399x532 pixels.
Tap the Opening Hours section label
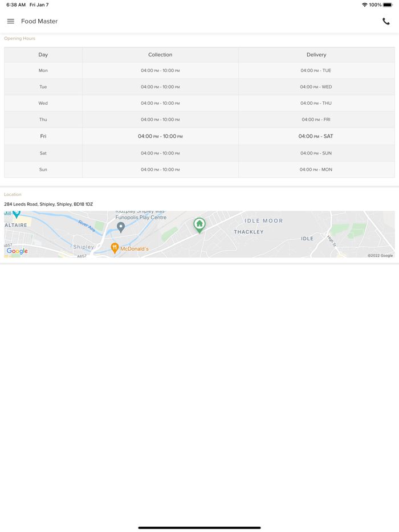20,39
